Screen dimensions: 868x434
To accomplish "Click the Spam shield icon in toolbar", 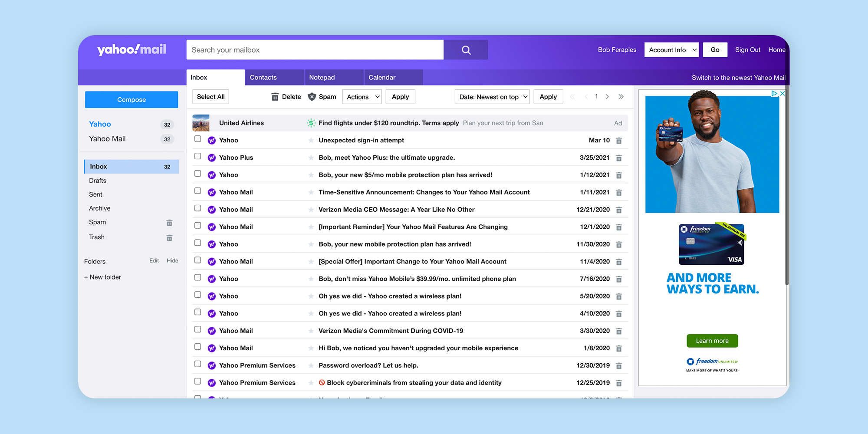I will (x=312, y=97).
